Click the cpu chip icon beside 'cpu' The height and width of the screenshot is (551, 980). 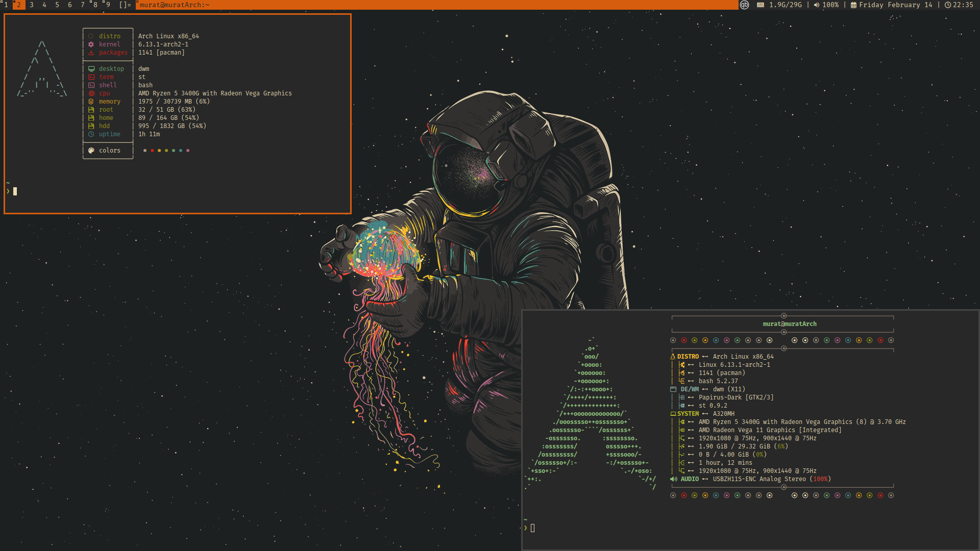point(91,93)
